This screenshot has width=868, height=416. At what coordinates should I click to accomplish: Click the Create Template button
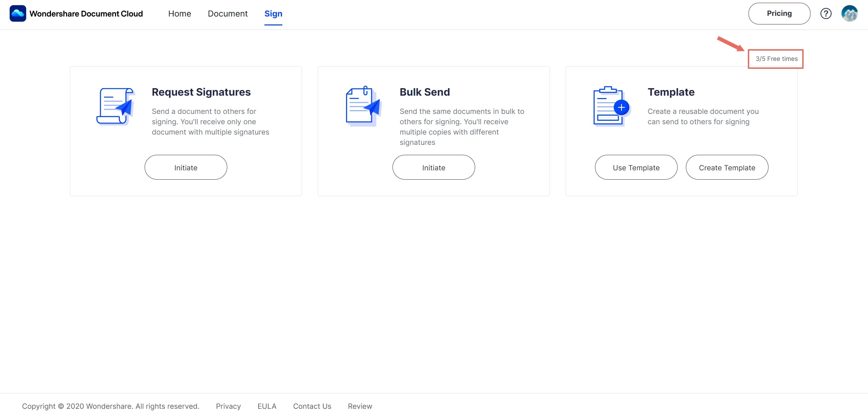click(x=727, y=167)
